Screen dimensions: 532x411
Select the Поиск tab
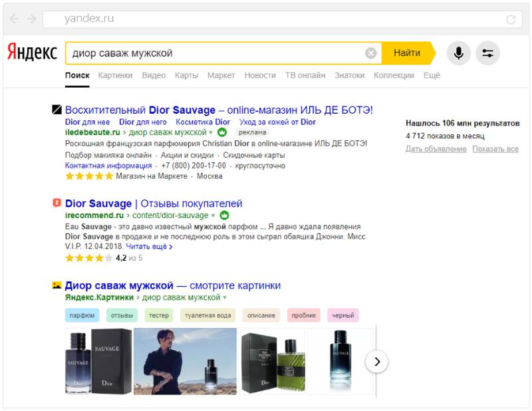tap(77, 75)
